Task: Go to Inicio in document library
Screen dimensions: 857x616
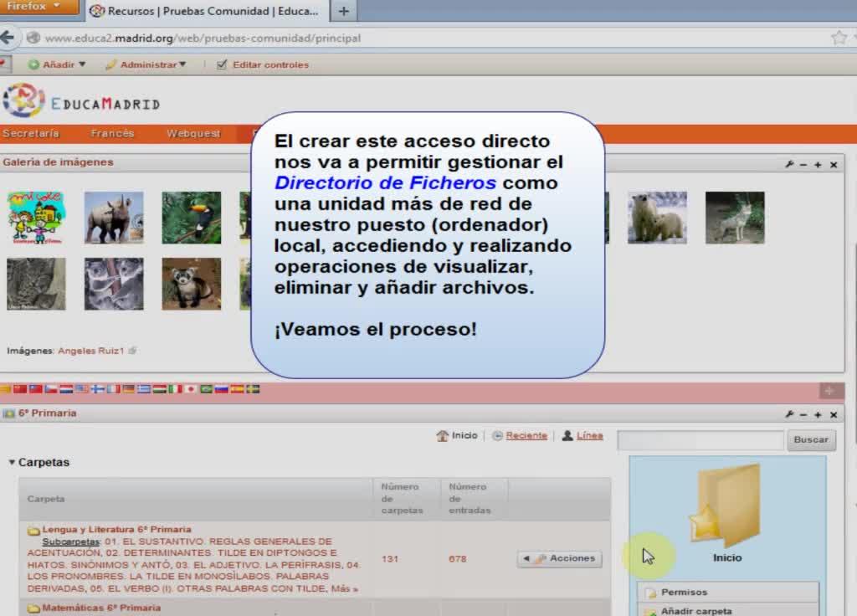Action: (458, 435)
